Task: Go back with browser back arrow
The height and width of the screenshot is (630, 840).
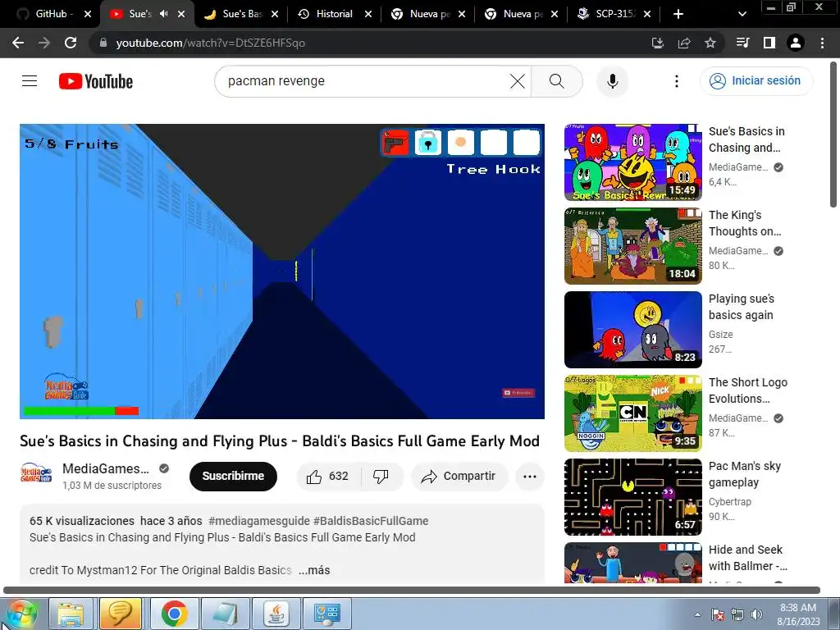Action: [x=18, y=43]
